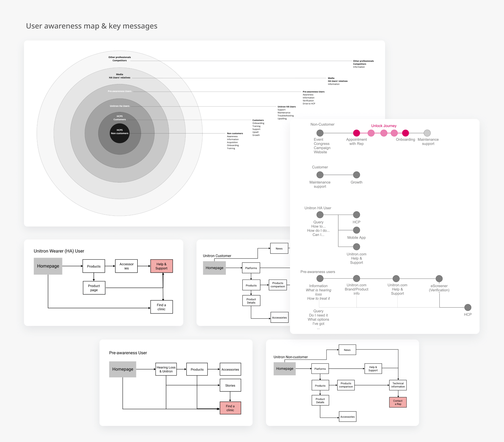
Task: Click the 'Pre-awareness Users' ring label
Action: coord(119,91)
